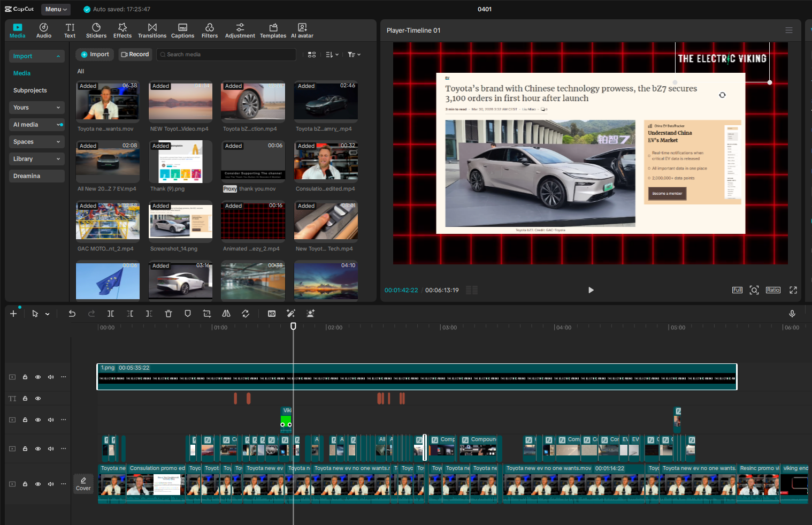Mute the main video track
The width and height of the screenshot is (812, 525).
coord(50,484)
